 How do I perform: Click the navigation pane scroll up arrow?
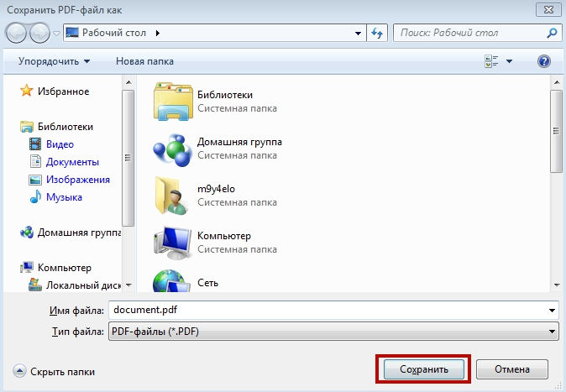[x=128, y=82]
